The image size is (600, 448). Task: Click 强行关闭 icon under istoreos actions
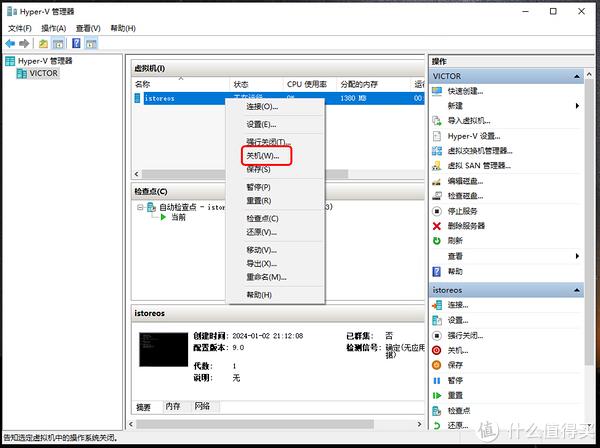pyautogui.click(x=437, y=336)
